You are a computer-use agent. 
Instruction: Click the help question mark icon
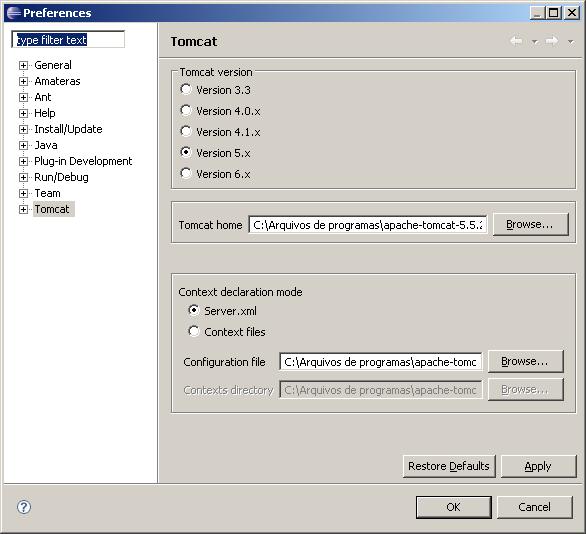[x=24, y=507]
